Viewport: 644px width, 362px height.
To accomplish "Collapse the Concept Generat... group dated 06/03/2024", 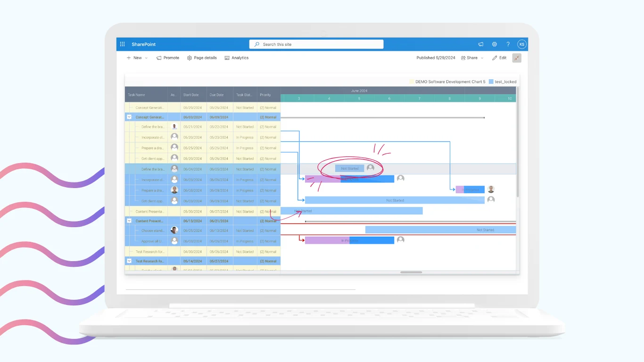I will tap(129, 117).
